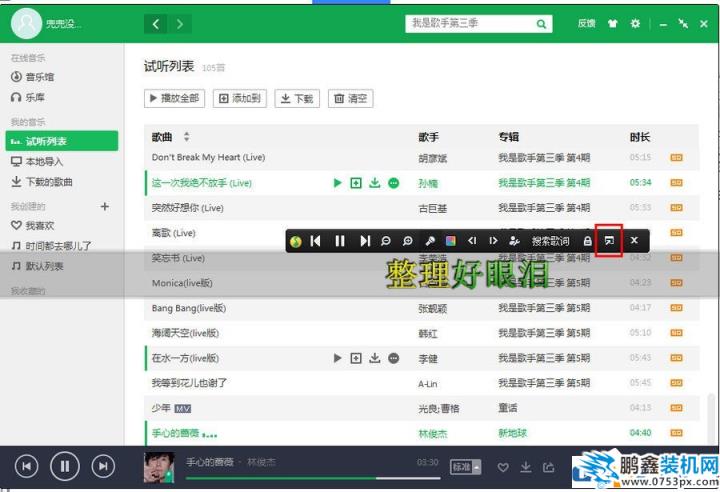Click the person icon on lyrics toolbar
This screenshot has width=720, height=492.
pyautogui.click(x=514, y=241)
